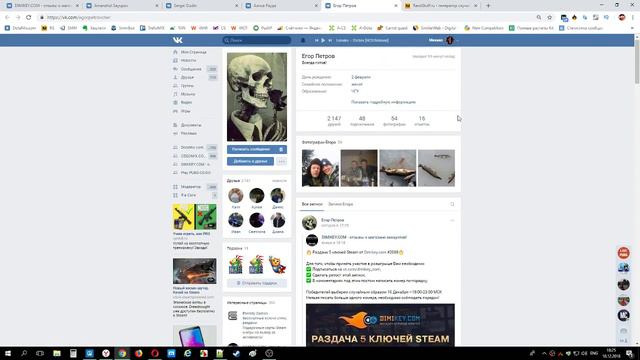Open the 2 147 друзей counter
640x360 pixels.
[x=334, y=121]
